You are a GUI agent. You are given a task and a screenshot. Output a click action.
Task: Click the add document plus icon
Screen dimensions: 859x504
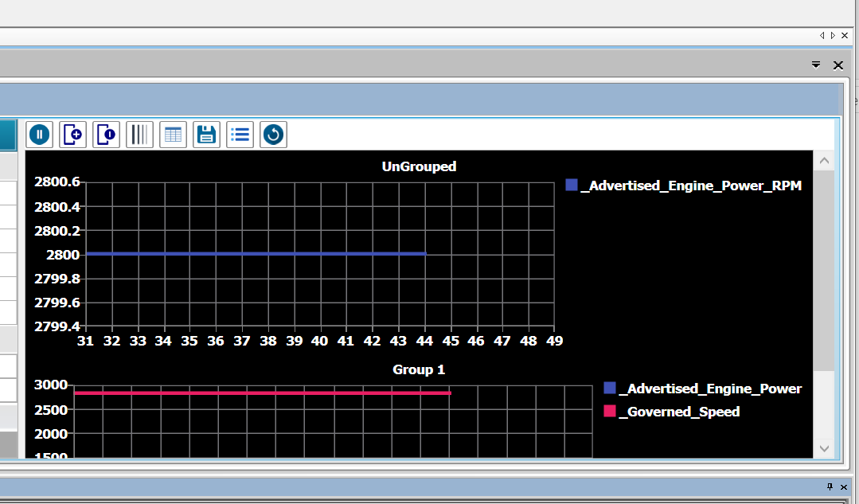[x=73, y=135]
